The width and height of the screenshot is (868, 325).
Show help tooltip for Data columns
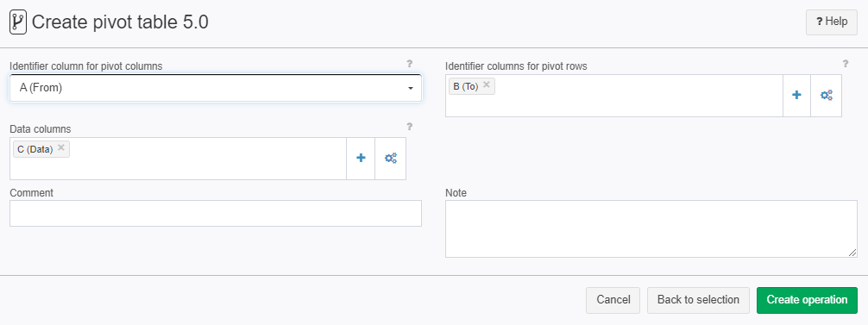(x=410, y=127)
